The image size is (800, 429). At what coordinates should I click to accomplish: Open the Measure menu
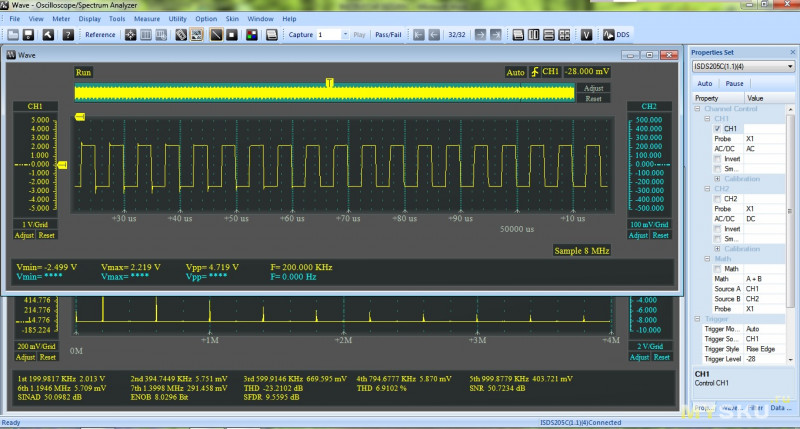tap(147, 19)
